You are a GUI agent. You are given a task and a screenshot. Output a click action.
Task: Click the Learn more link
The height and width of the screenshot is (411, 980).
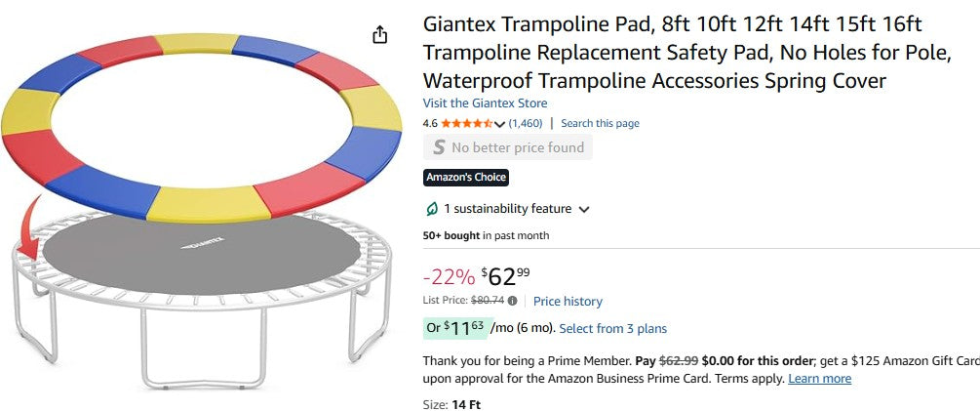(819, 379)
